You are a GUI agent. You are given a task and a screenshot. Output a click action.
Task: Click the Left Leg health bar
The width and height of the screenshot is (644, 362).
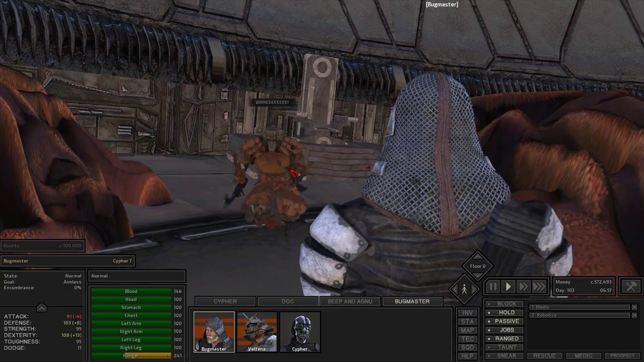[131, 339]
